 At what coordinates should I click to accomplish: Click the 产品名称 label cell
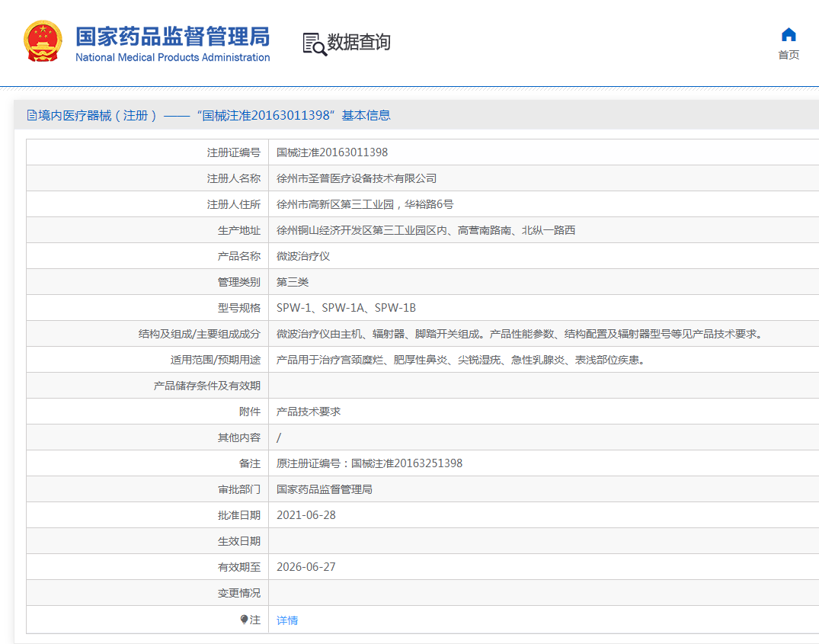147,256
